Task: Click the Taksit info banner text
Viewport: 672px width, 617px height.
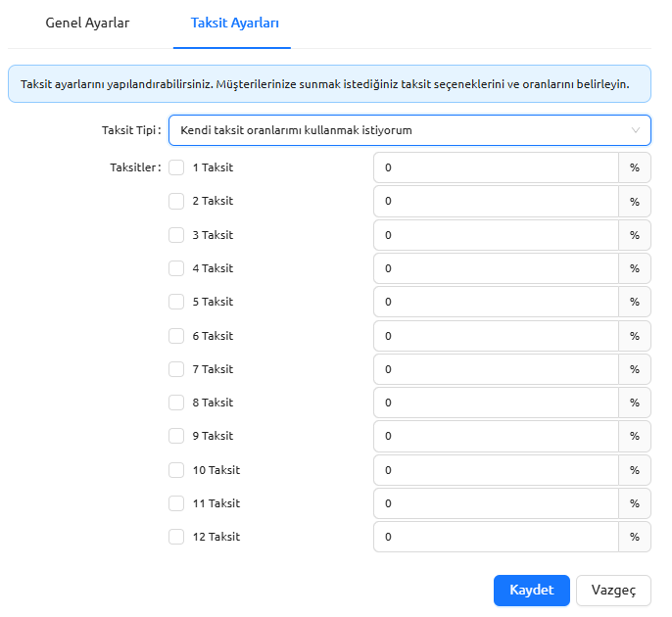Action: [x=325, y=84]
